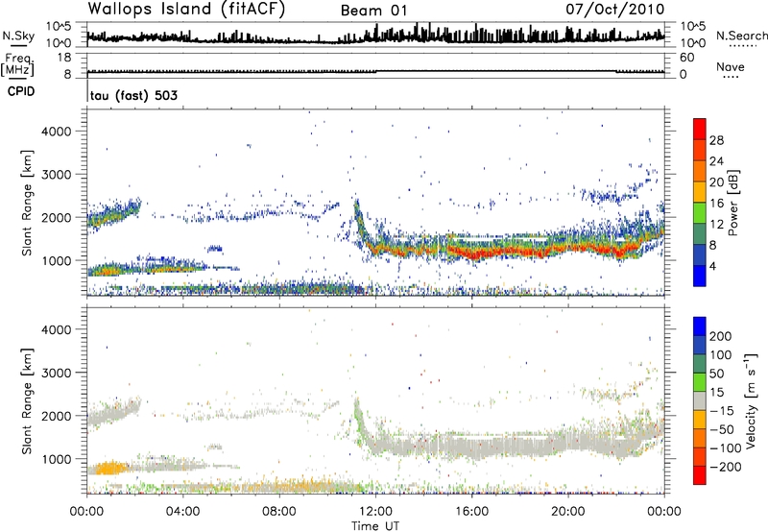Click the 'Beam 01' label
768x532 pixels.
tap(373, 11)
